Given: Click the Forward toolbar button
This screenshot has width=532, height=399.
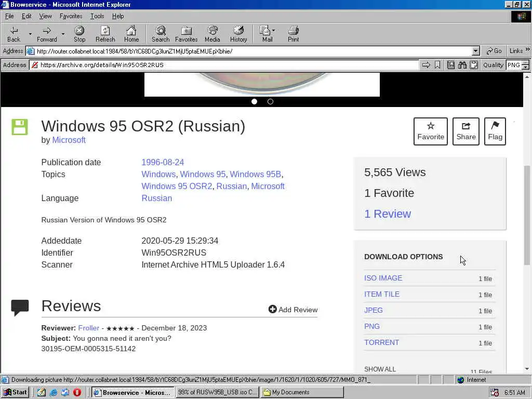Looking at the screenshot, I should (x=47, y=34).
